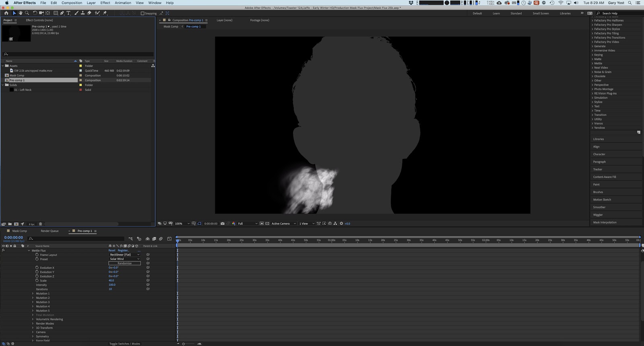The height and width of the screenshot is (346, 644).
Task: Click the Reset link for Mettle Flux
Action: pyautogui.click(x=111, y=250)
